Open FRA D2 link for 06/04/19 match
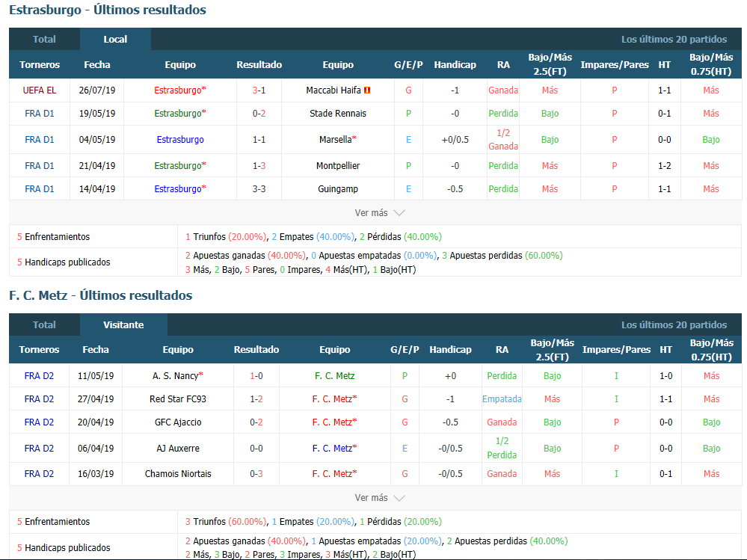This screenshot has height=560, width=747. pyautogui.click(x=39, y=448)
